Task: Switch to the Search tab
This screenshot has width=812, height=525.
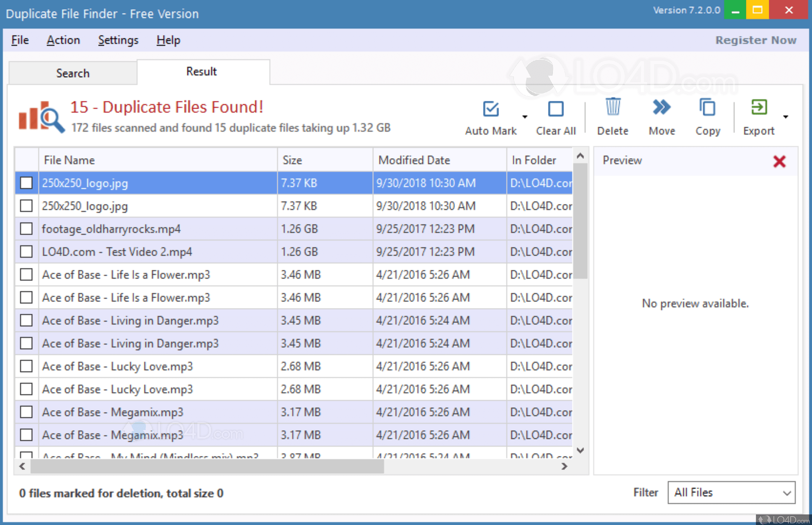Action: 73,73
